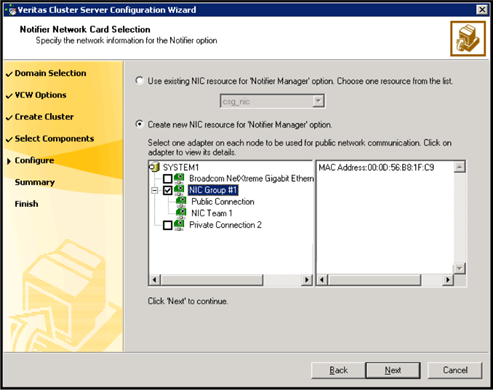Screen dimensions: 493x390
Task: Open the Summary step in sidebar
Action: click(35, 182)
